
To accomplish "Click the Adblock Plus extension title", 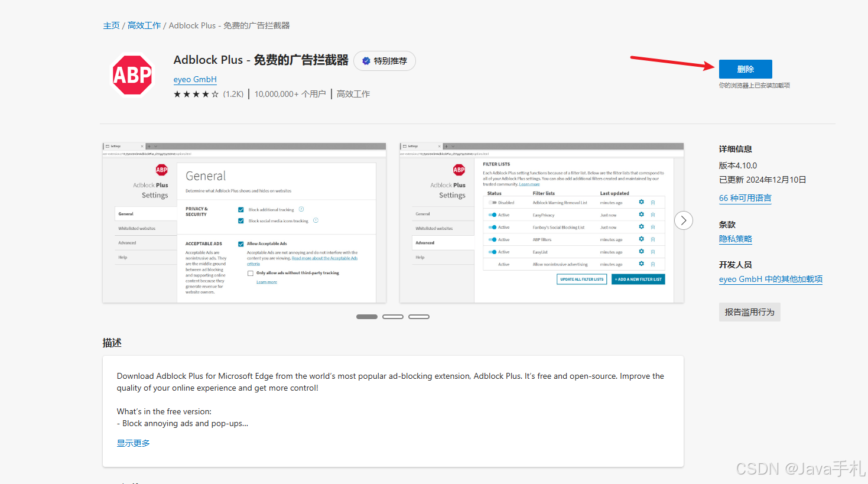I will click(x=261, y=60).
